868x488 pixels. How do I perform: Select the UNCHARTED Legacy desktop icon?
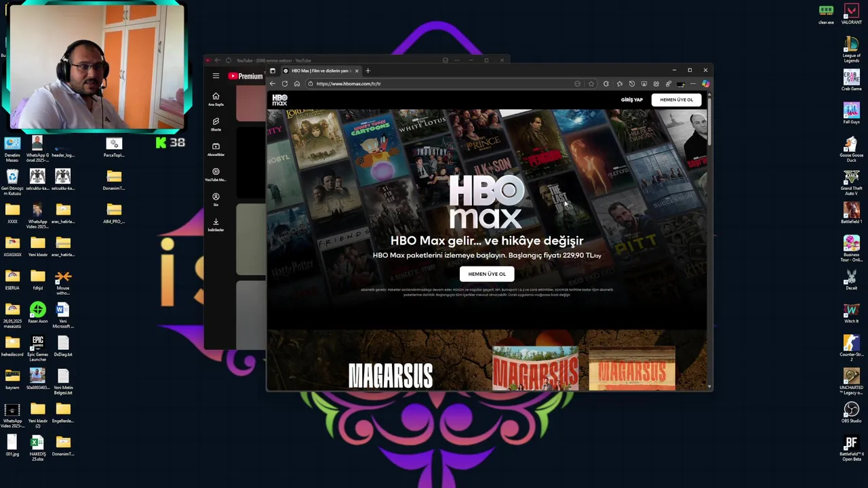851,381
